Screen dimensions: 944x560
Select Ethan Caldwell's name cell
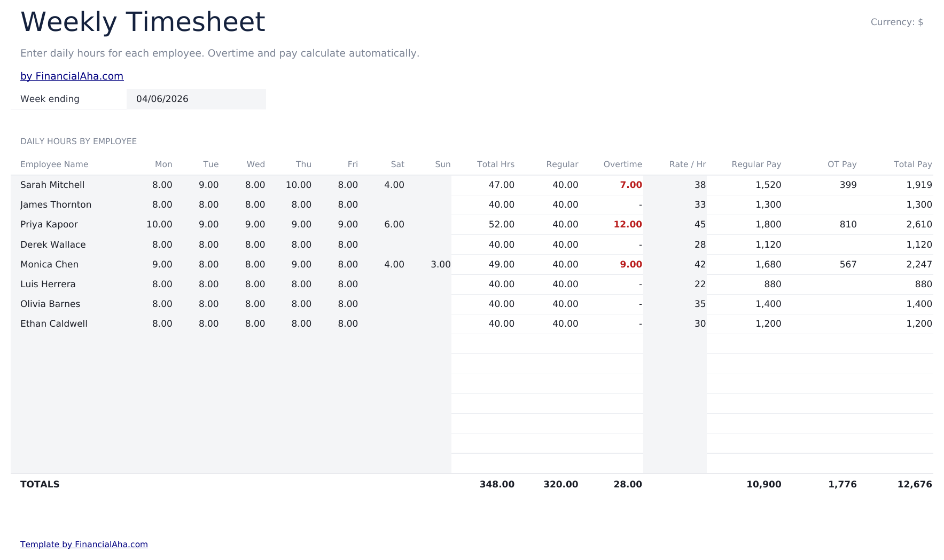pyautogui.click(x=54, y=324)
